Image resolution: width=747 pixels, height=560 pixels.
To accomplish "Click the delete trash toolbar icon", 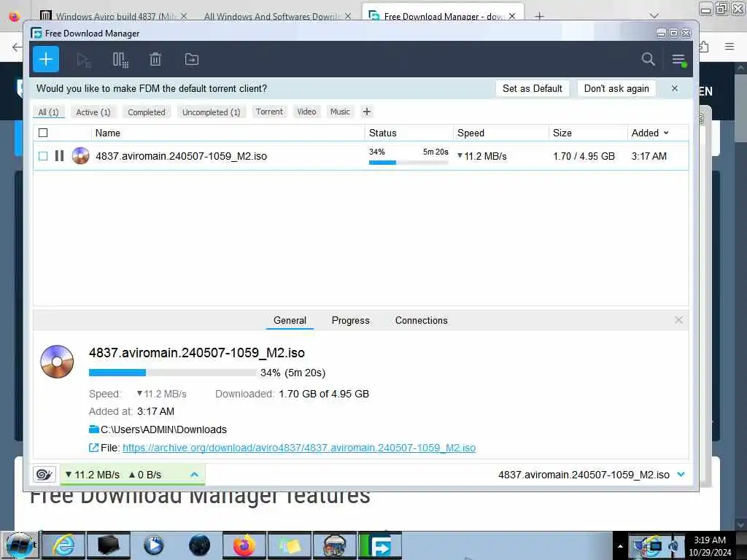I will [x=155, y=60].
